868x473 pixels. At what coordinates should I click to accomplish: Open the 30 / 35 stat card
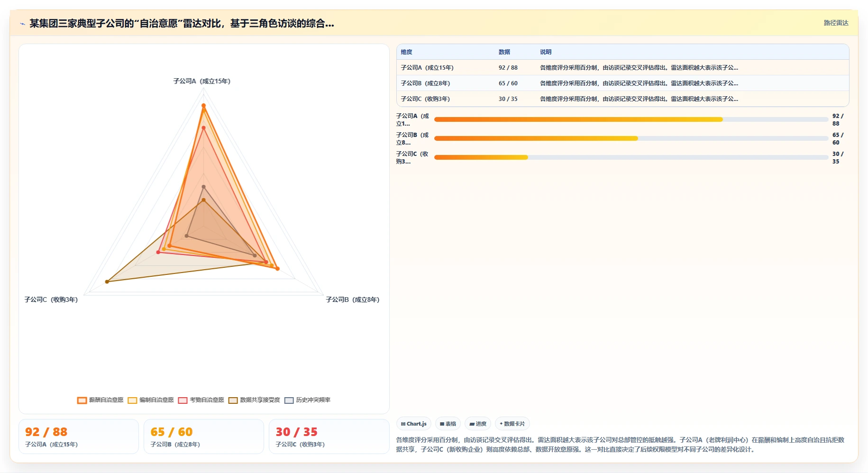[329, 437]
